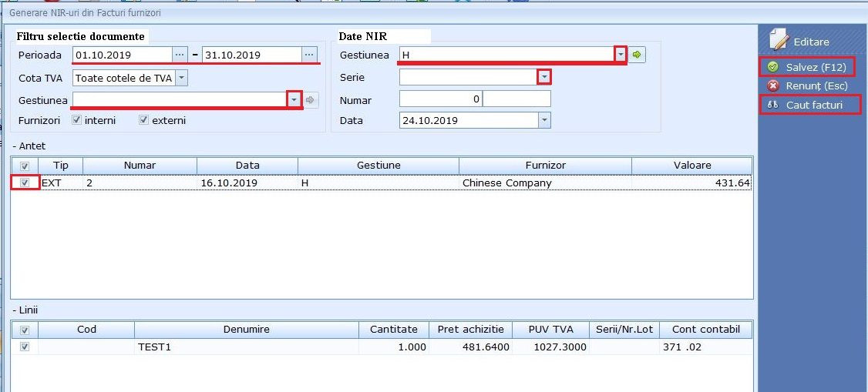The height and width of the screenshot is (392, 868).
Task: Click the Perioada end date field 31.10.2019
Action: click(252, 55)
